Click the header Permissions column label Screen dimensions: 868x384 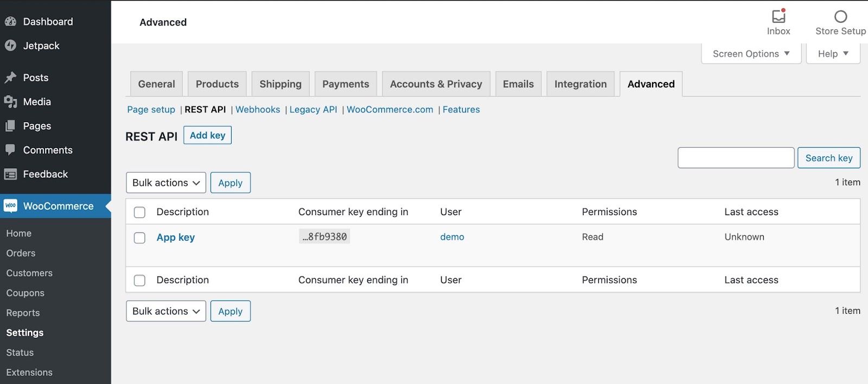(609, 212)
